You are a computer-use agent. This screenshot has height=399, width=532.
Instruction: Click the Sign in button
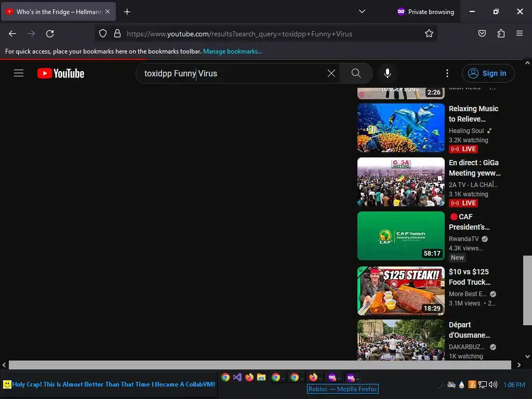tap(488, 73)
